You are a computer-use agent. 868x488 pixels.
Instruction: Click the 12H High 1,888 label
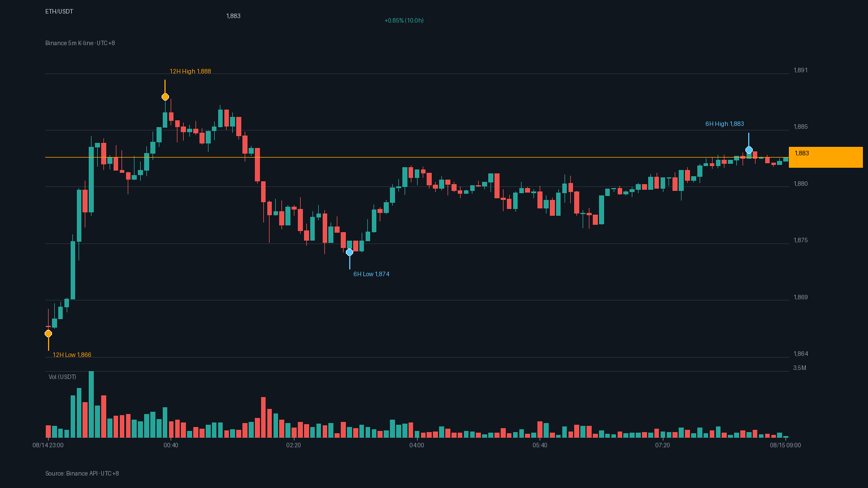click(x=190, y=71)
